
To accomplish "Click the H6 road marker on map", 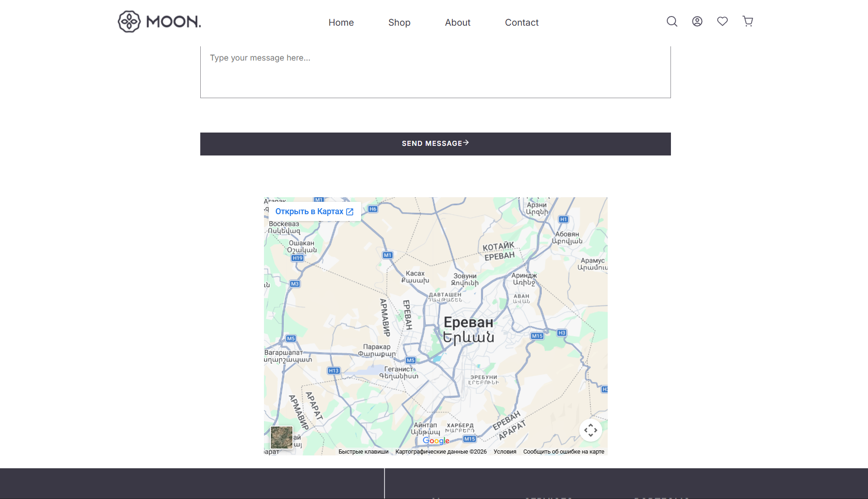I will (x=373, y=209).
